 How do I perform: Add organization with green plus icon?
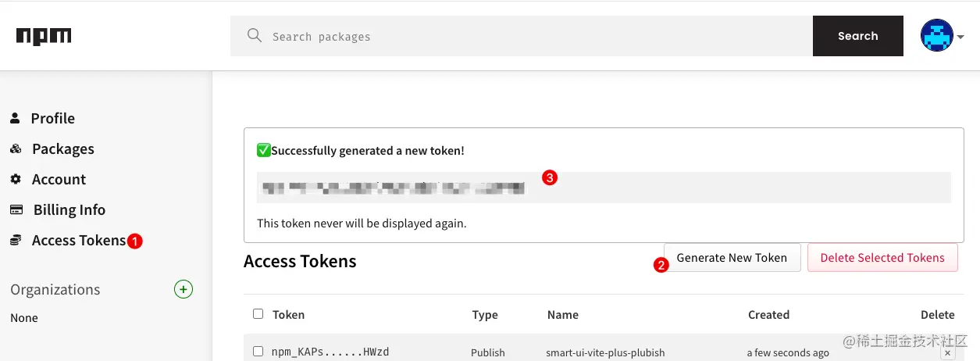pyautogui.click(x=183, y=290)
